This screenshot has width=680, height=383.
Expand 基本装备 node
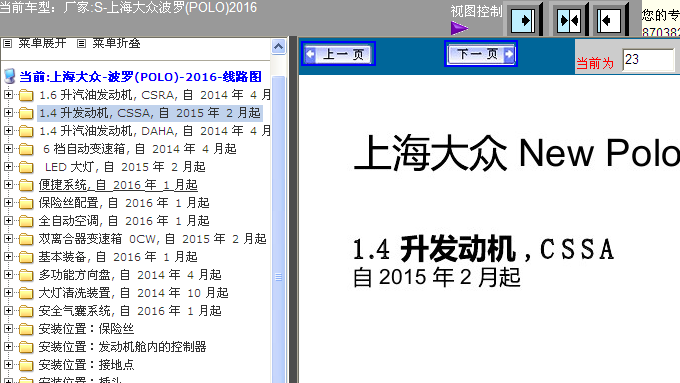pyautogui.click(x=8, y=256)
